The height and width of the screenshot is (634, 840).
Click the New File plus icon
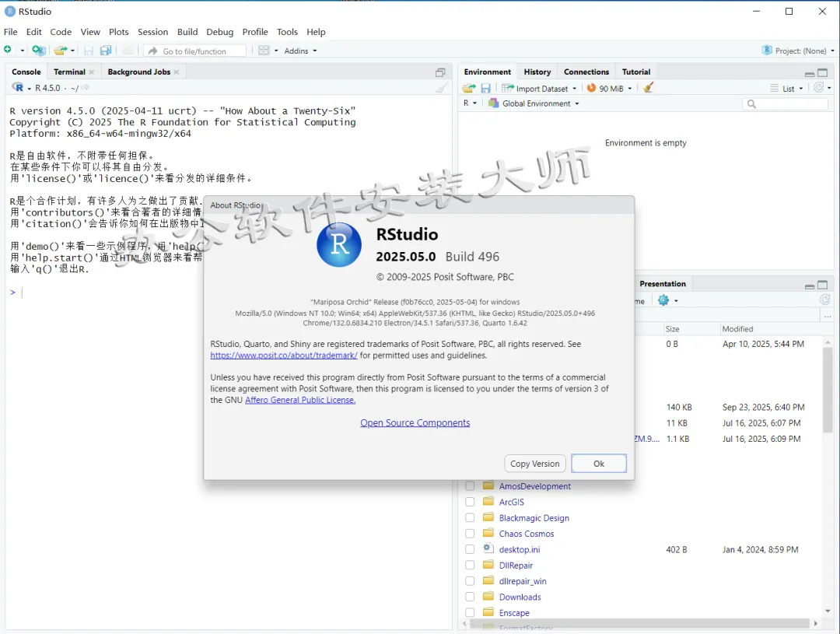(x=8, y=50)
